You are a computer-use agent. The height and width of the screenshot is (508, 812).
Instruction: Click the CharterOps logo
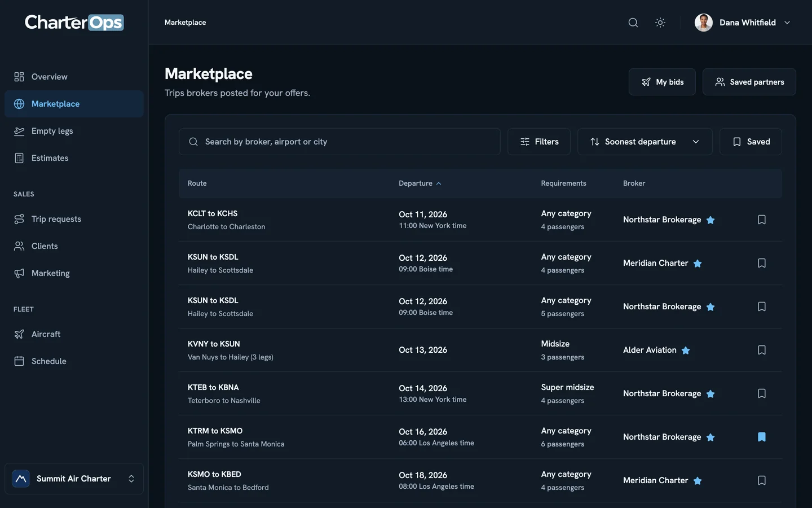click(74, 23)
